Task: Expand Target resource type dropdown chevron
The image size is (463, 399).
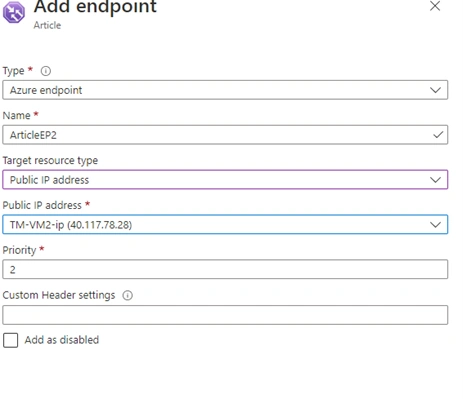Action: tap(435, 180)
